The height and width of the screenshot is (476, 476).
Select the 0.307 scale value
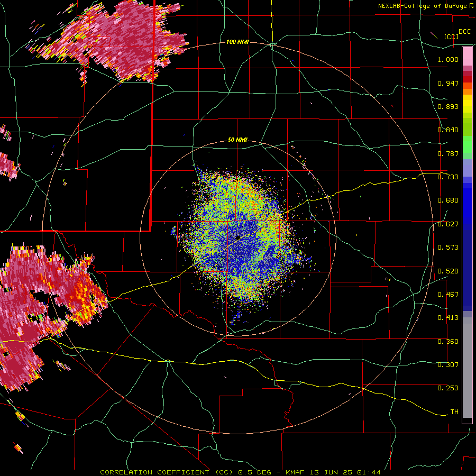[x=448, y=365]
